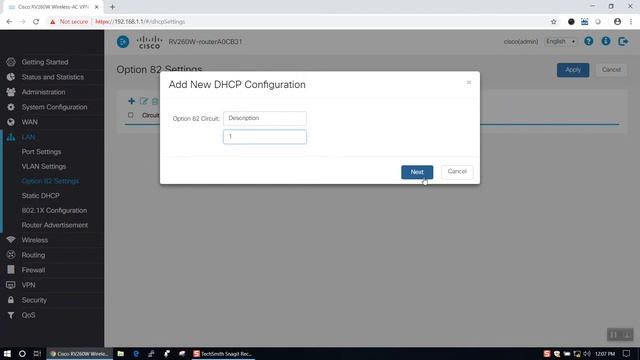
Task: Bookmark page with the star icon
Action: [x=553, y=22]
